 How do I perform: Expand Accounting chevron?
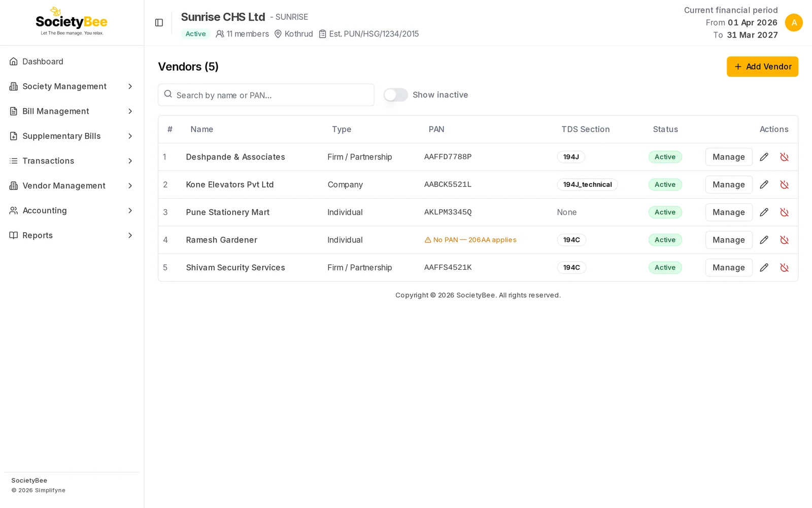(130, 210)
